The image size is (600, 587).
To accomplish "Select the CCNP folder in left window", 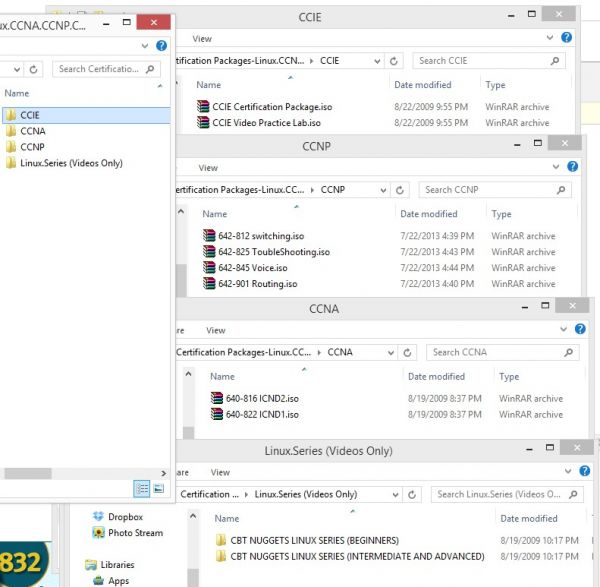I will [32, 147].
